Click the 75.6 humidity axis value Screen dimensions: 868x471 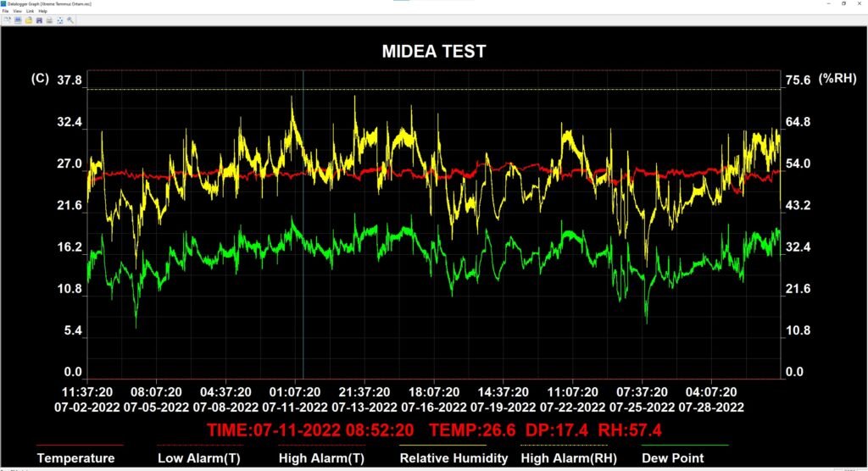(x=798, y=80)
